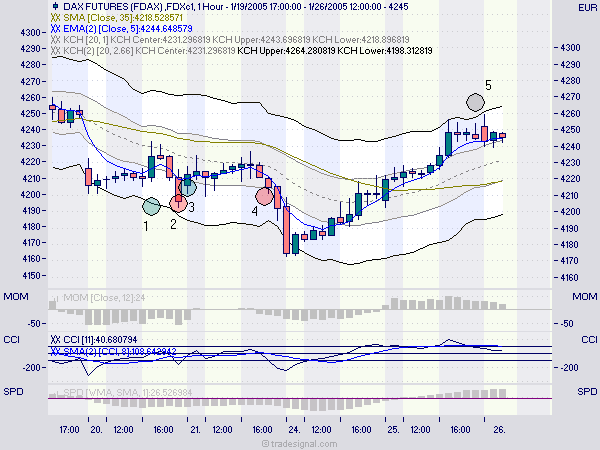
Task: Click the KCH Lower:4218.896819 value
Action: [361, 40]
